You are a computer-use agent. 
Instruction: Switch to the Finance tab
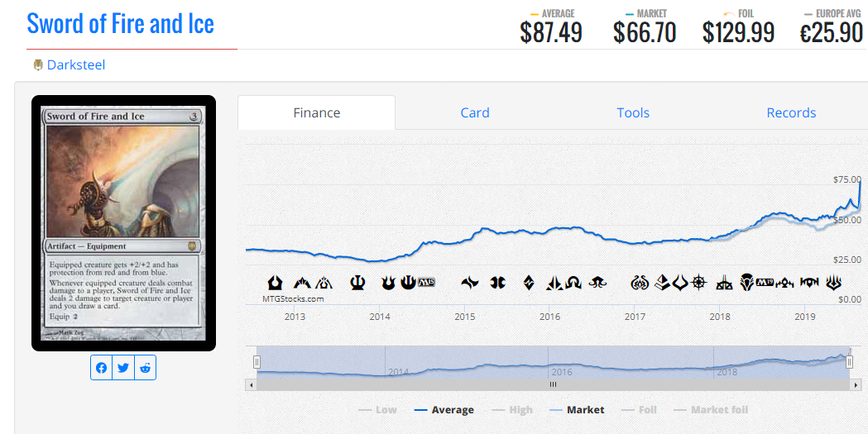coord(317,112)
